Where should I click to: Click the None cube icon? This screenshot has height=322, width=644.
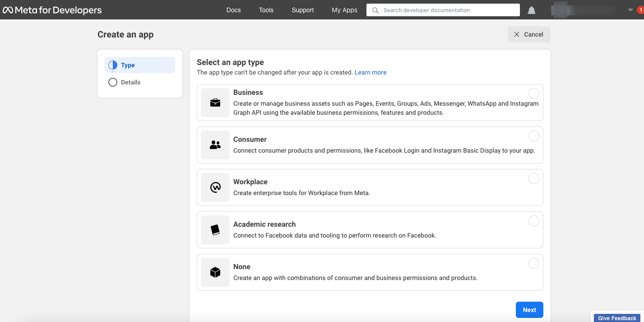click(x=215, y=272)
